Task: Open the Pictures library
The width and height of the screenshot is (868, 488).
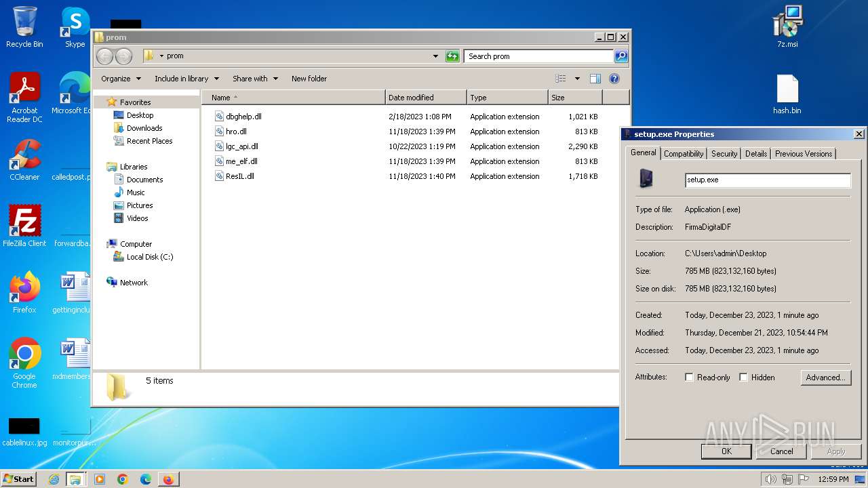Action: coord(140,205)
